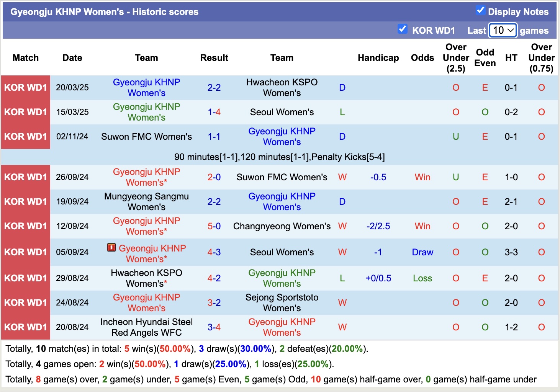The height and width of the screenshot is (392, 560).
Task: Click the KOR WD1 label on the first row
Action: (25, 87)
